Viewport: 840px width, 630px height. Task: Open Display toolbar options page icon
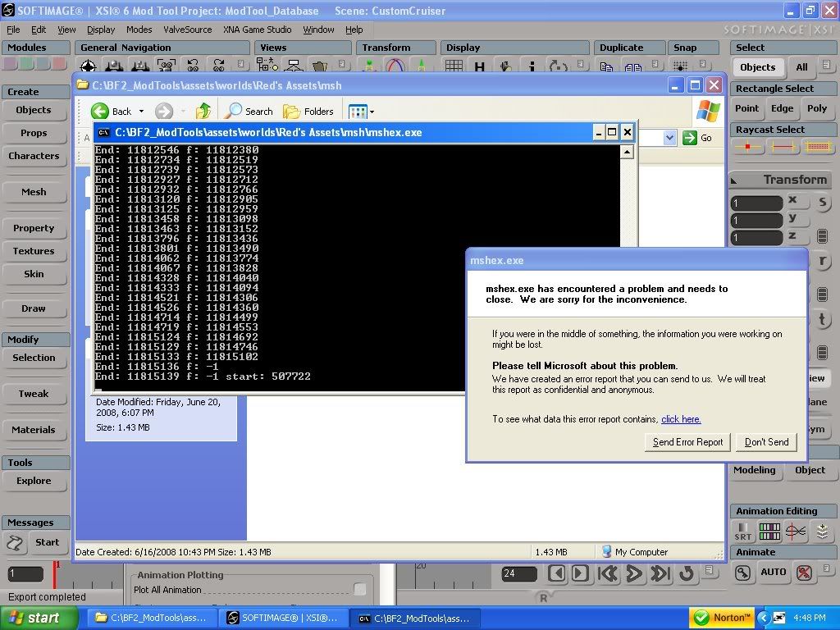[580, 64]
